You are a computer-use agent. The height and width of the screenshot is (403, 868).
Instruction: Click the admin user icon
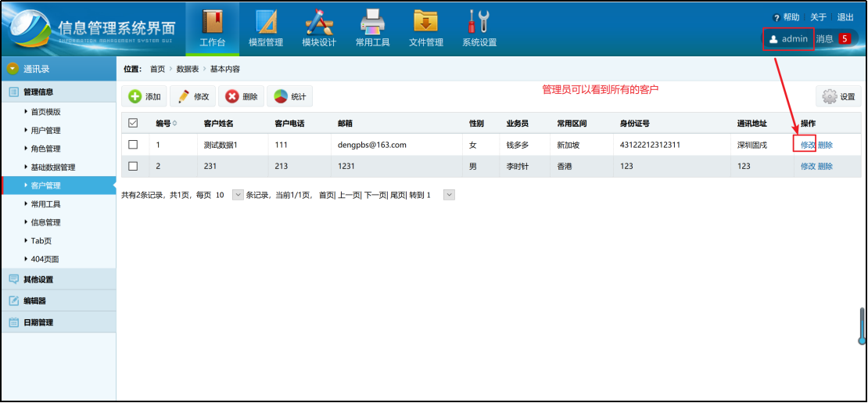[x=773, y=39]
